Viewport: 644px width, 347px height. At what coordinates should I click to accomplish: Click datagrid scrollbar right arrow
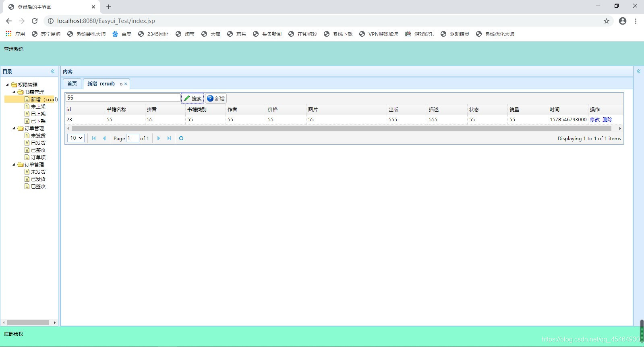[x=620, y=128]
